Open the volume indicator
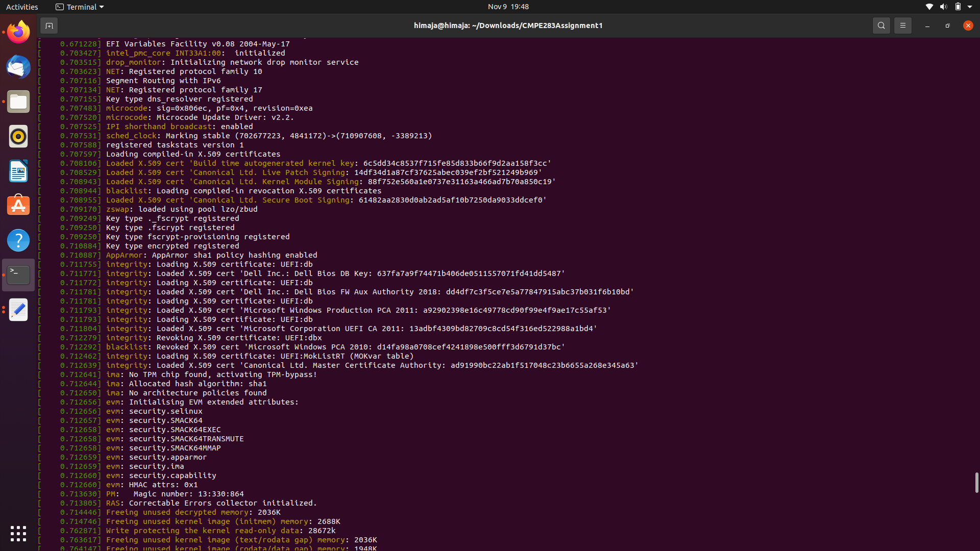Image resolution: width=980 pixels, height=551 pixels. coord(943,7)
